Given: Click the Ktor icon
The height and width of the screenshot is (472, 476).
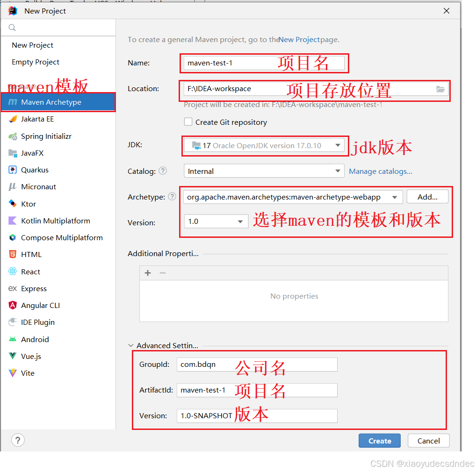Looking at the screenshot, I should click(x=13, y=204).
